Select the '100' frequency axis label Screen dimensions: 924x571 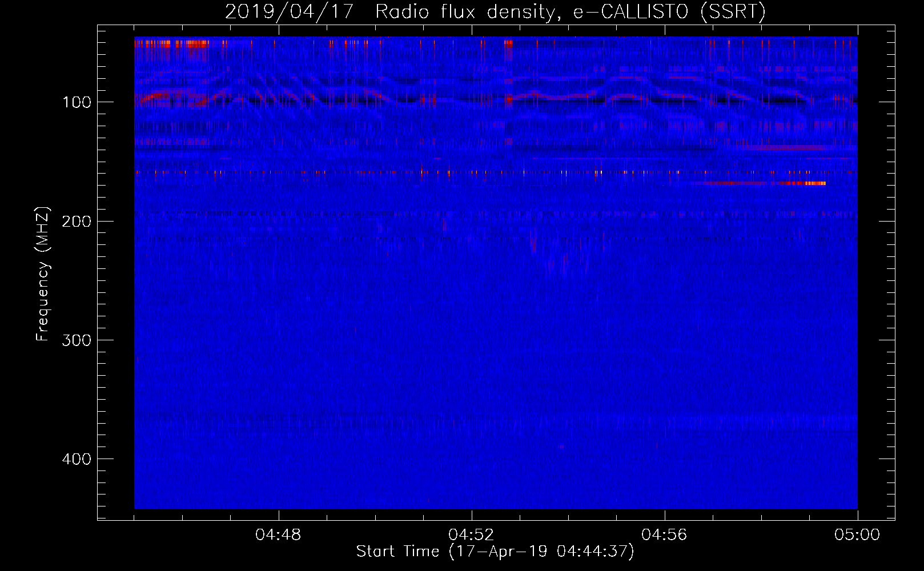pyautogui.click(x=77, y=103)
